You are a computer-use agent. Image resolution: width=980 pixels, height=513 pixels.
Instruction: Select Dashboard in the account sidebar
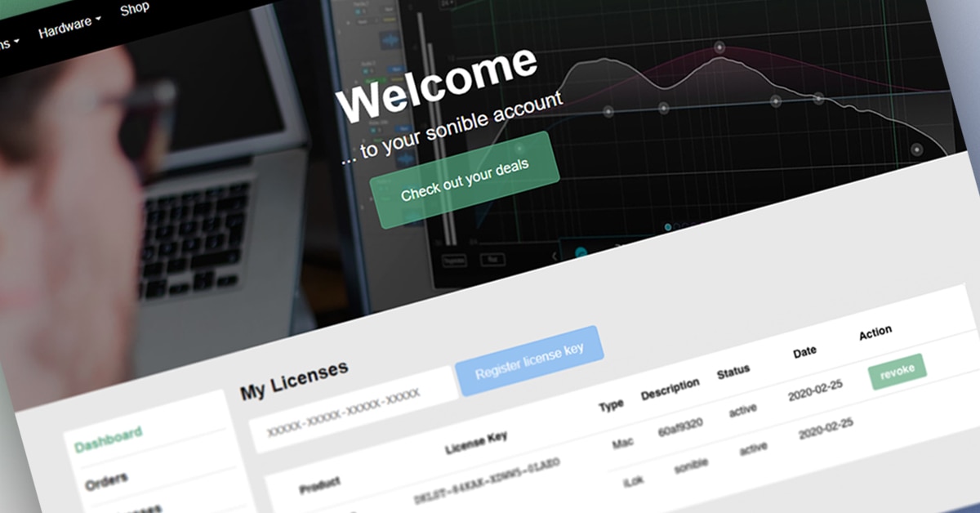[108, 439]
